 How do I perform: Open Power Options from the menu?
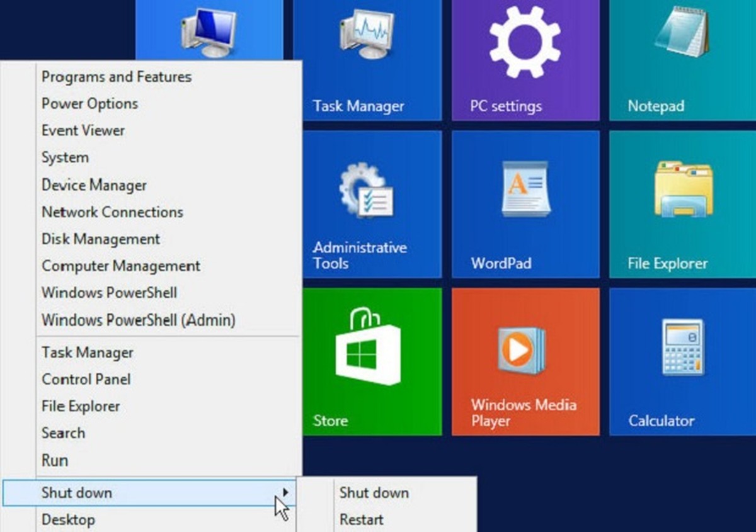click(89, 104)
